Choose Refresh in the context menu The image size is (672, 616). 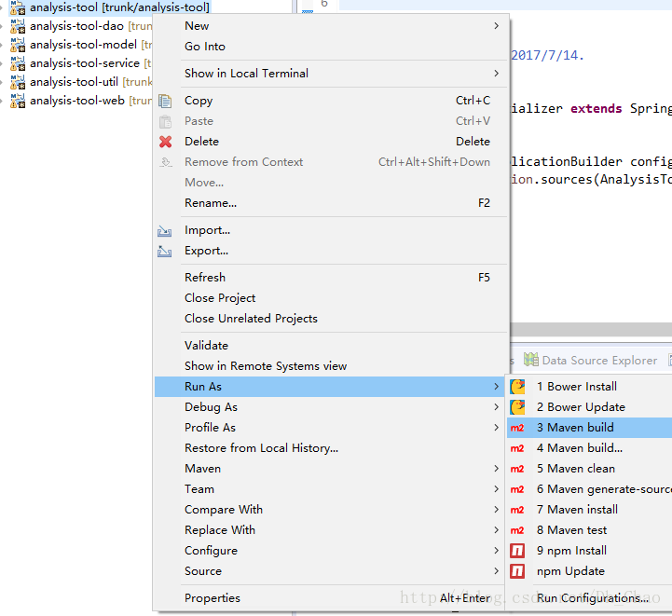coord(205,278)
